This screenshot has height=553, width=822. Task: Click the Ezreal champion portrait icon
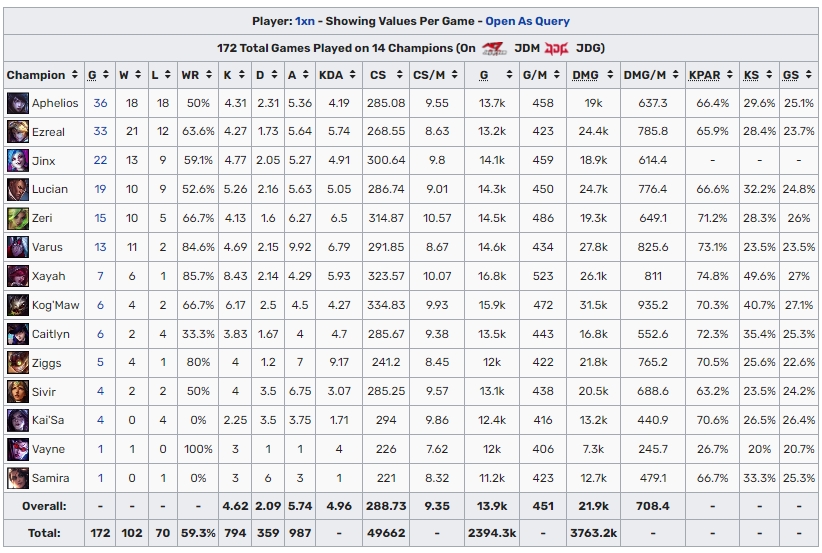[18, 132]
